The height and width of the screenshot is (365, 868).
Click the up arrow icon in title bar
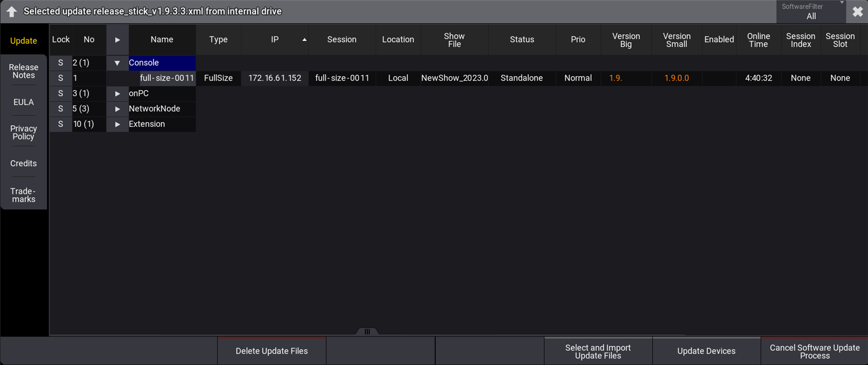click(11, 11)
